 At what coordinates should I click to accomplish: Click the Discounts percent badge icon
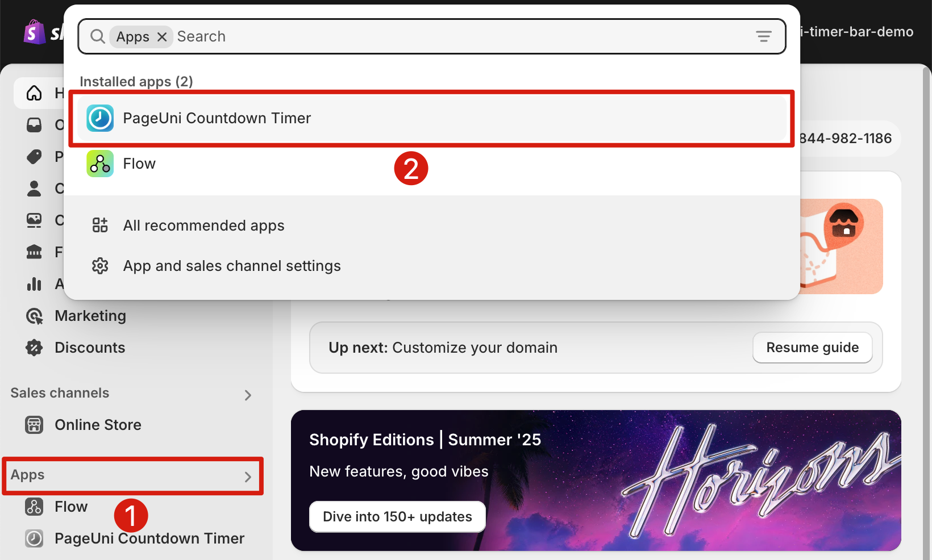pyautogui.click(x=34, y=348)
